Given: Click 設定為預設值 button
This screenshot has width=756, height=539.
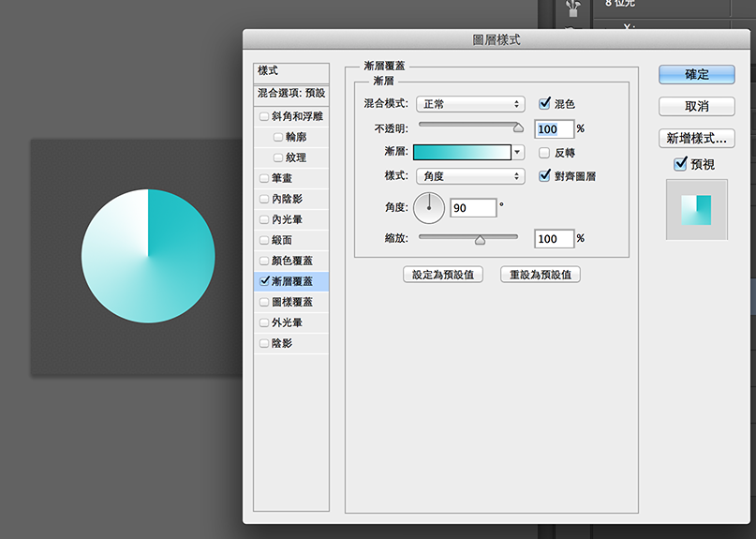Looking at the screenshot, I should (442, 275).
